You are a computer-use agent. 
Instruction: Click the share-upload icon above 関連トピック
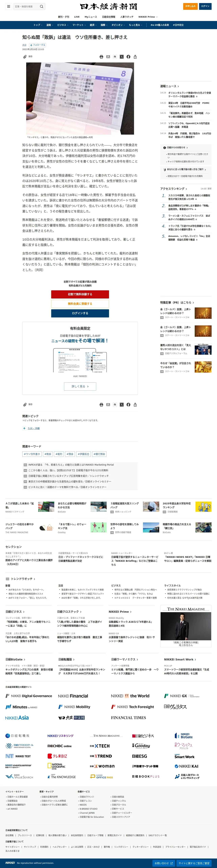tap(135, 405)
